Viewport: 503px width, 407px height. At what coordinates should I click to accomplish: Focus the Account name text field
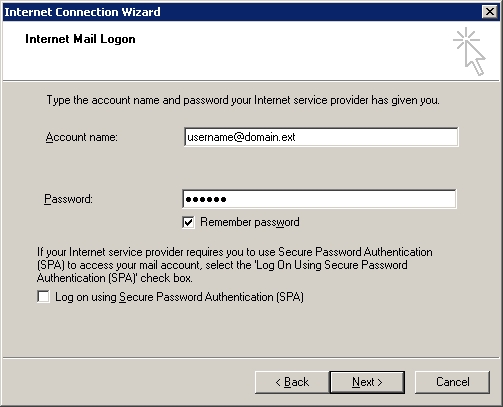click(x=321, y=137)
